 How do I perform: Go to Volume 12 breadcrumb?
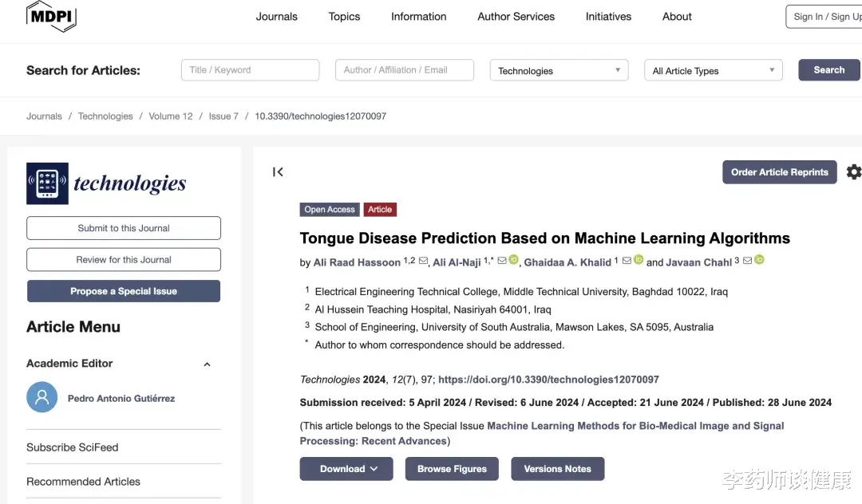pos(171,116)
